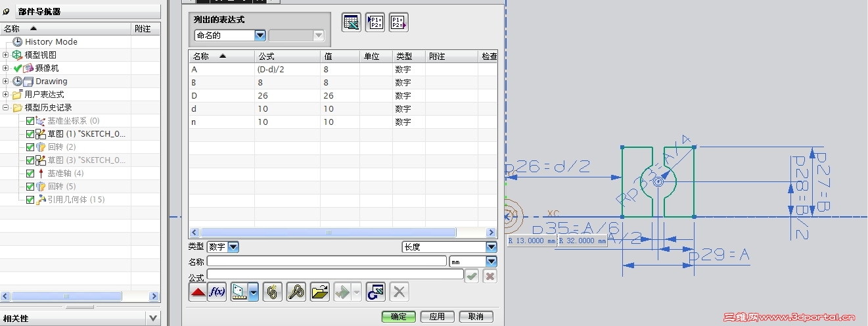The height and width of the screenshot is (326, 868).
Task: Sort by 名称 column in expressions table
Action: pos(221,57)
